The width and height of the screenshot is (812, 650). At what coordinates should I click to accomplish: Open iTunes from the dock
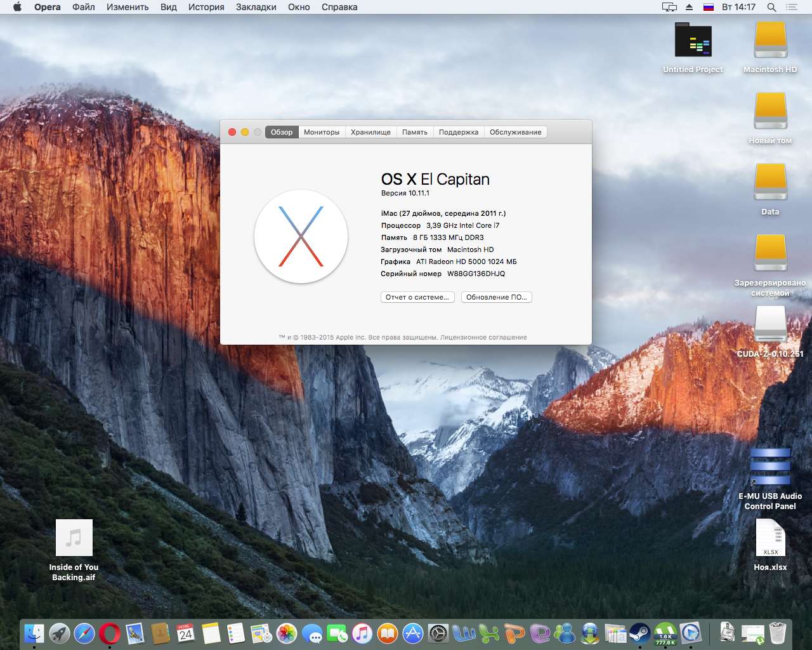(362, 633)
